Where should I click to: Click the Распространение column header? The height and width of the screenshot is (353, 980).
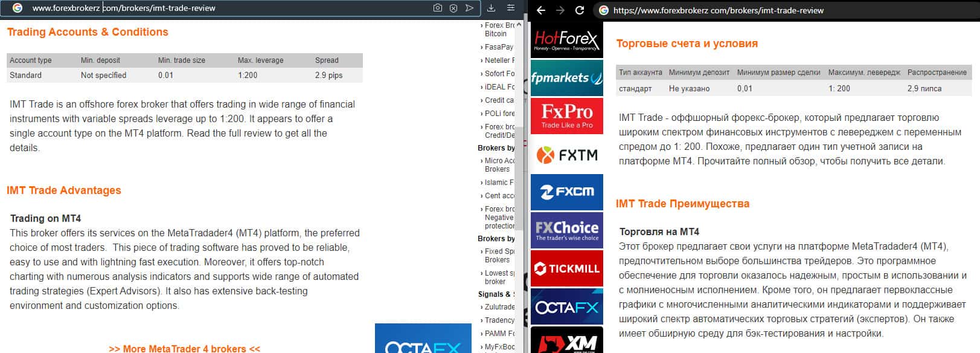coord(937,73)
